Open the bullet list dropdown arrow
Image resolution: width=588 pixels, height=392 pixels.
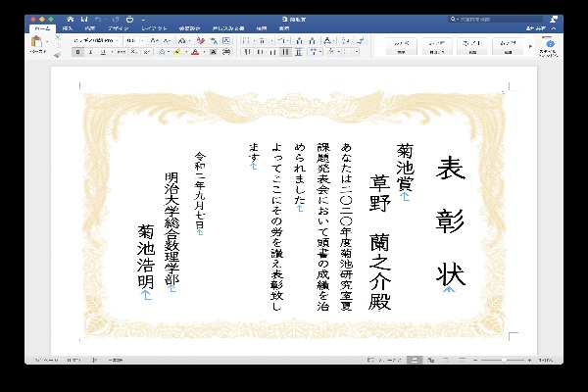tap(254, 40)
